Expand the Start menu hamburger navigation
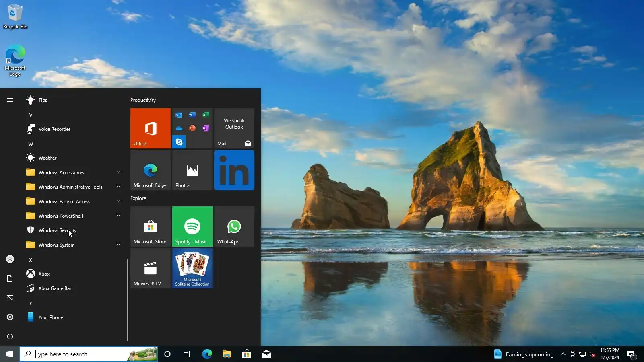 coord(10,100)
